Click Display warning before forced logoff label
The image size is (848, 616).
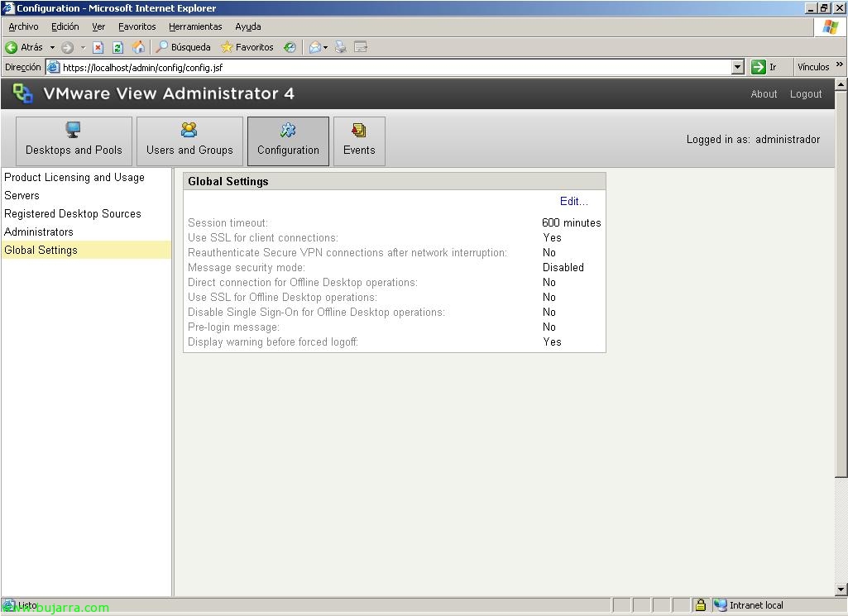pos(272,342)
